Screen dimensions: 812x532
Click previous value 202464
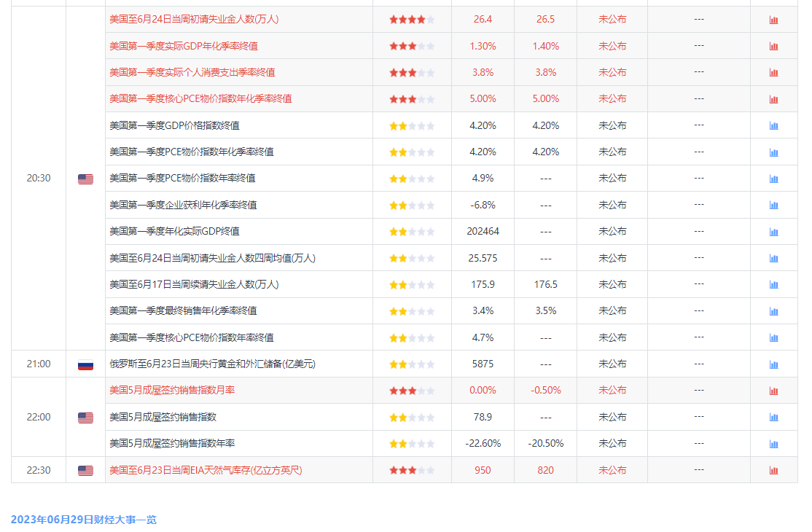(x=483, y=231)
